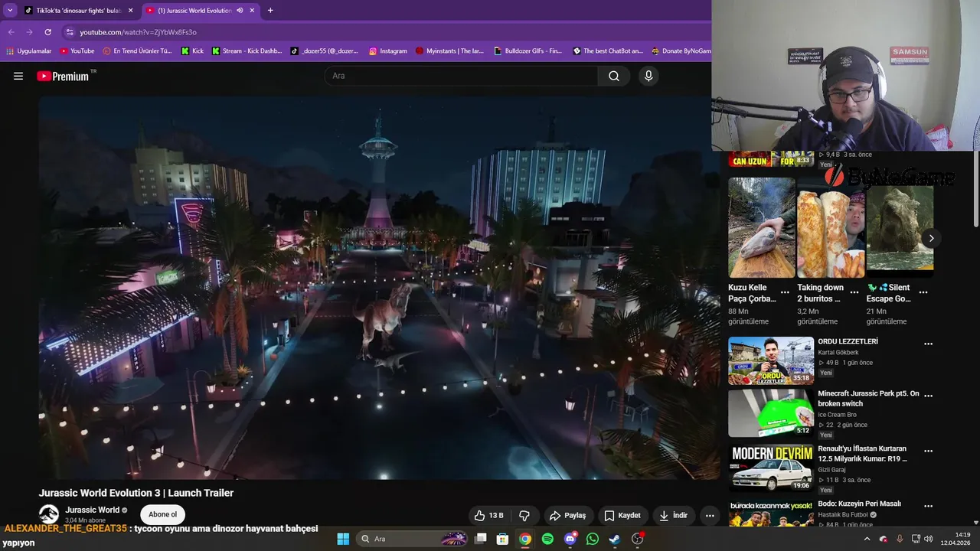The image size is (980, 551).
Task: Open YouTube bookmark in bookmarks bar
Action: coord(77,51)
